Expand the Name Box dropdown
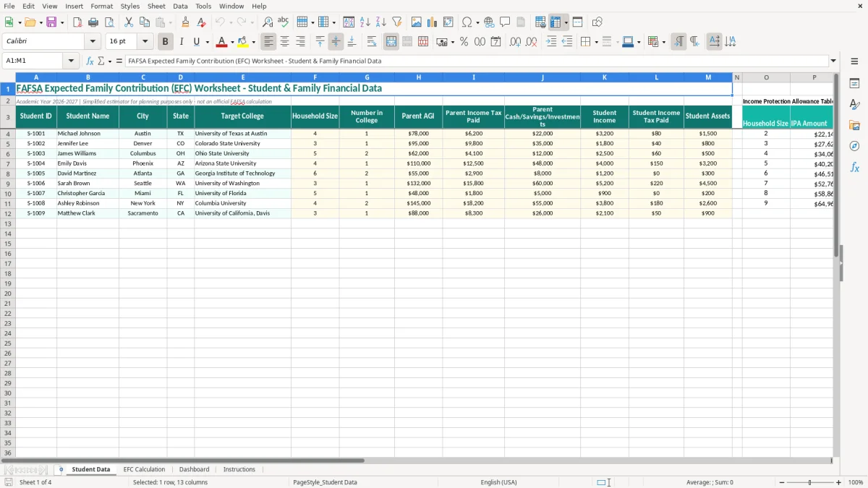 coord(71,61)
